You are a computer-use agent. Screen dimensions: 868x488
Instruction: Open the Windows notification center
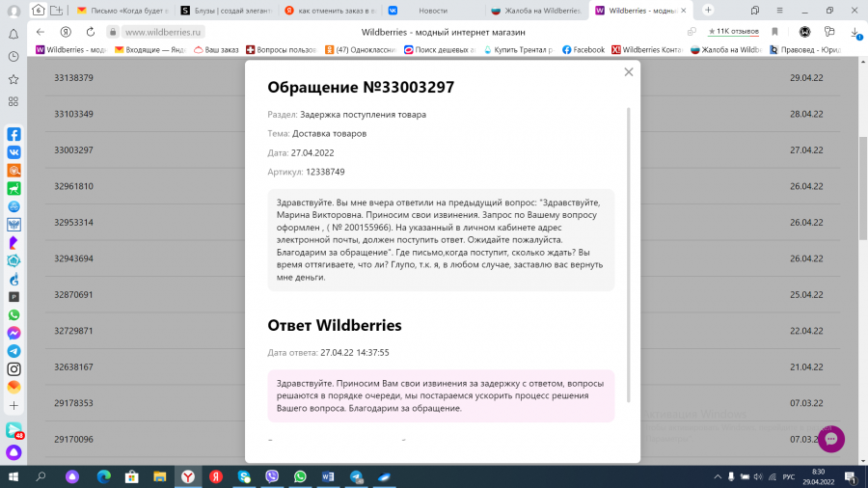coord(852,477)
